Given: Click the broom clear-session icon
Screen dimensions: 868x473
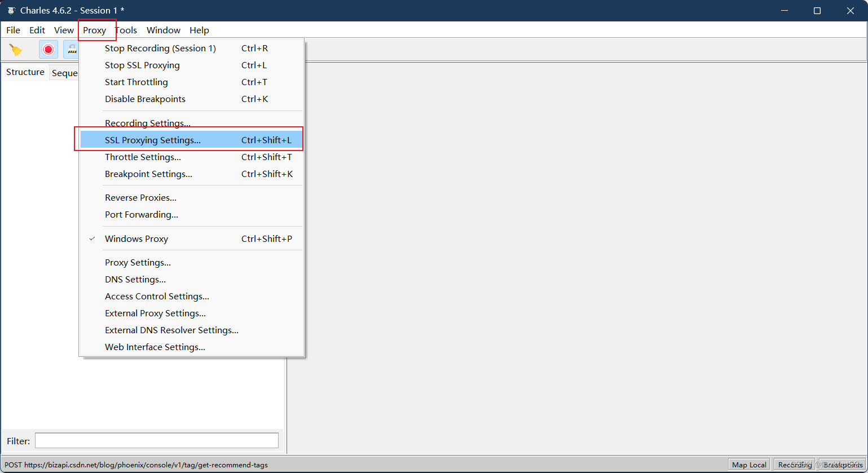Looking at the screenshot, I should click(x=16, y=50).
